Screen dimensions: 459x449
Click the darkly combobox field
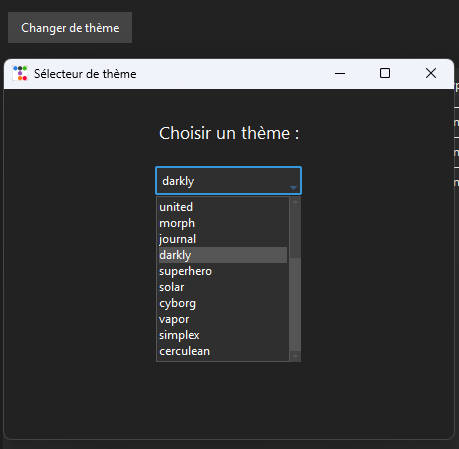(x=228, y=181)
